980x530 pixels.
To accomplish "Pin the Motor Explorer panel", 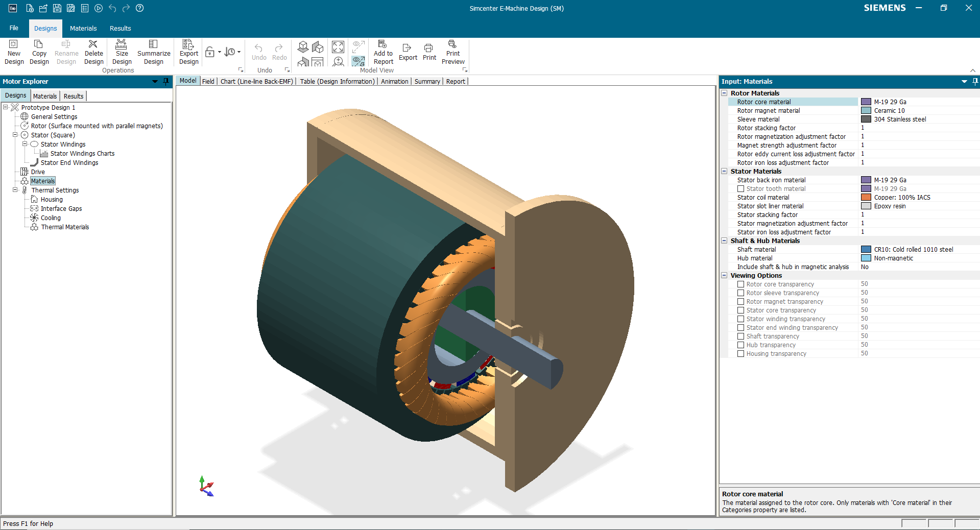I will [x=166, y=81].
